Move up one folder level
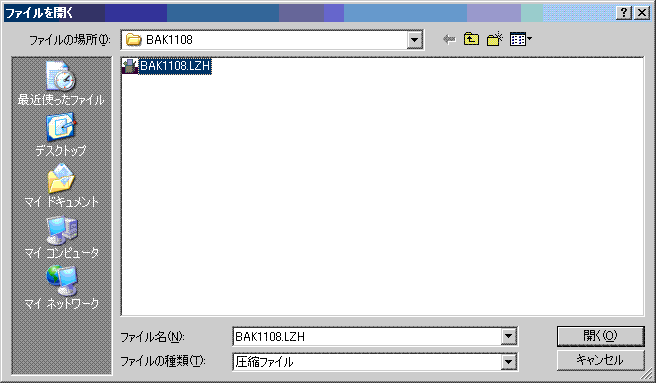Screen dimensions: 656x383 coord(472,40)
